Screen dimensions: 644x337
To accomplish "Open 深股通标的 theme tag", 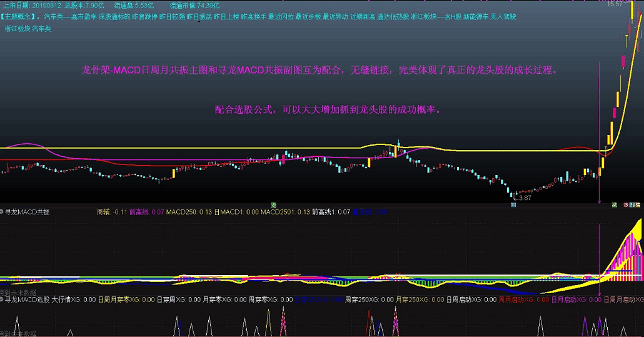I will [114, 17].
